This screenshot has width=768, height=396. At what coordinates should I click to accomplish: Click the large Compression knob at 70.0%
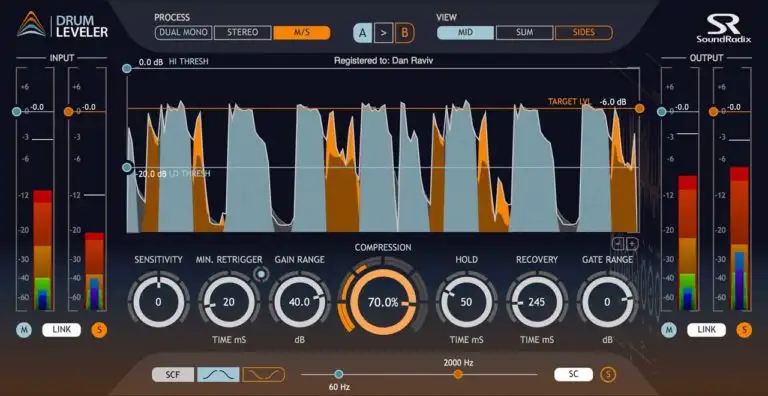(x=384, y=302)
